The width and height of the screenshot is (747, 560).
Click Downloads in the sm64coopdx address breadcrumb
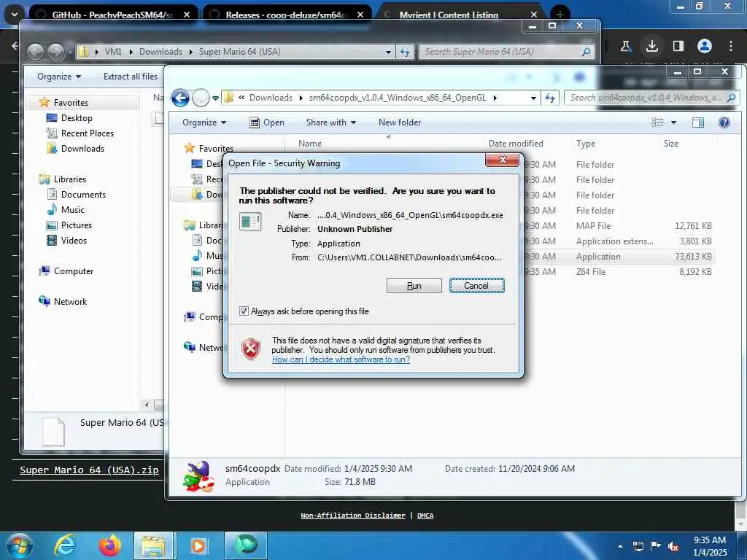pyautogui.click(x=271, y=98)
